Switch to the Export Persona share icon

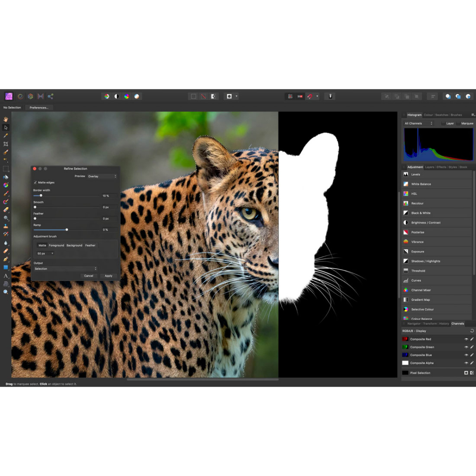point(50,96)
